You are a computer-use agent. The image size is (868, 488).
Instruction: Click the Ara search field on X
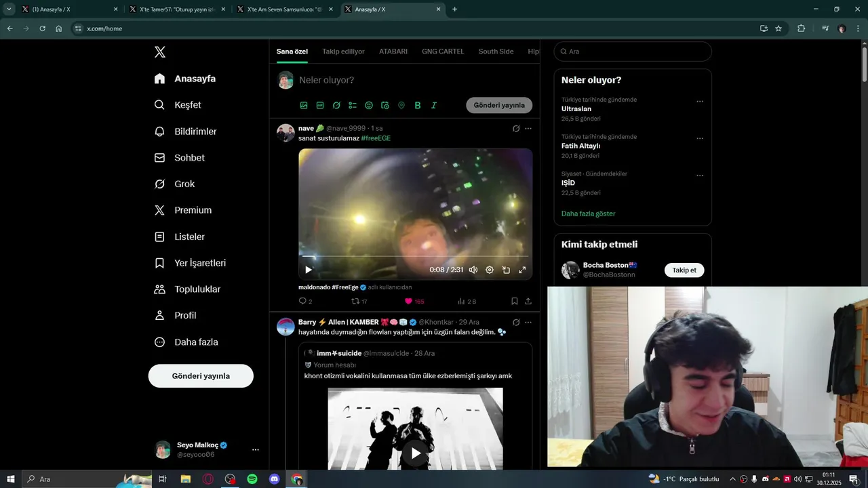[633, 52]
